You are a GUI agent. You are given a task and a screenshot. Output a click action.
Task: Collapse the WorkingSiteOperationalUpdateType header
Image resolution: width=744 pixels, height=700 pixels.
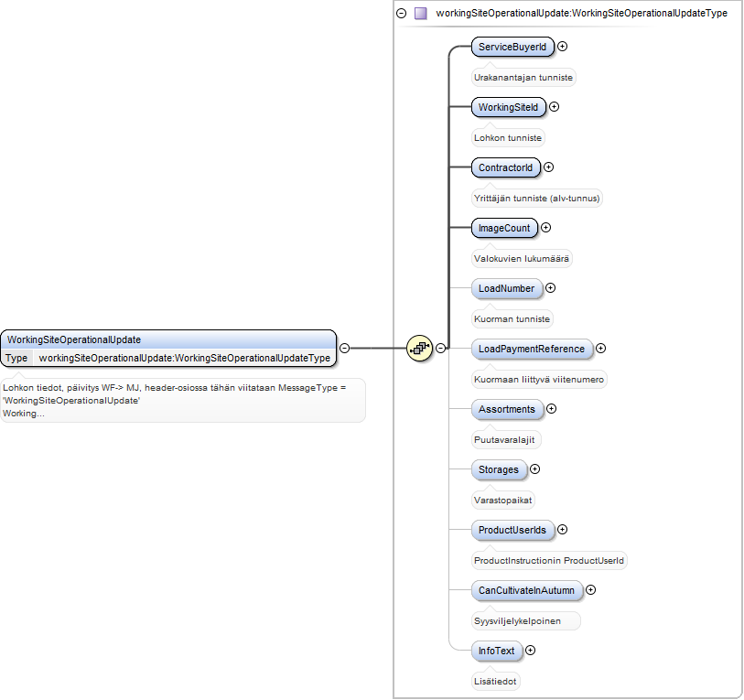(x=402, y=14)
